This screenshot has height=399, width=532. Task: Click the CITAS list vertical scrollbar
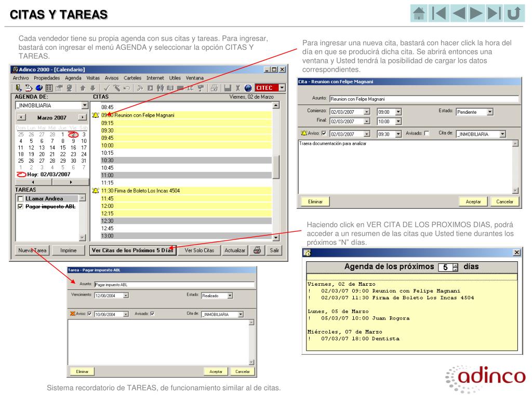(x=276, y=171)
